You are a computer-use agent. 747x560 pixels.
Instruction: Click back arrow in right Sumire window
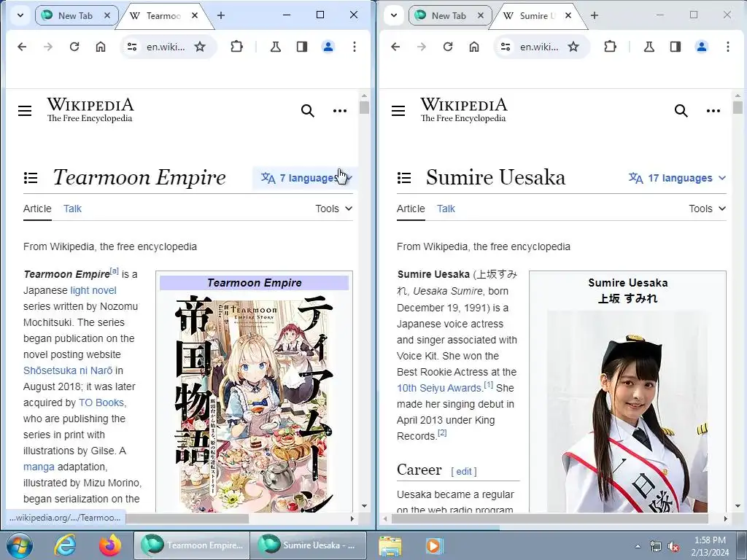pos(395,47)
